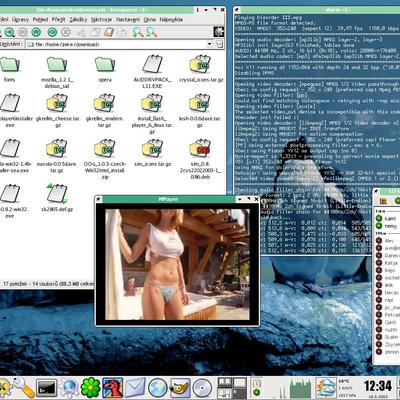Select the sk2865.def.gz file
Screen dimensions: 400x400
click(x=57, y=198)
